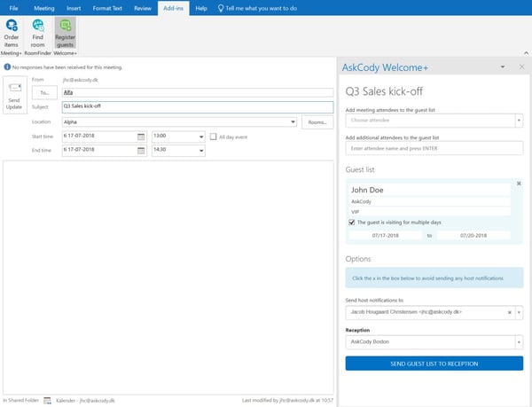Screen dimensions: 532x407
Task: Click the Options heading
Action: pyautogui.click(x=358, y=259)
